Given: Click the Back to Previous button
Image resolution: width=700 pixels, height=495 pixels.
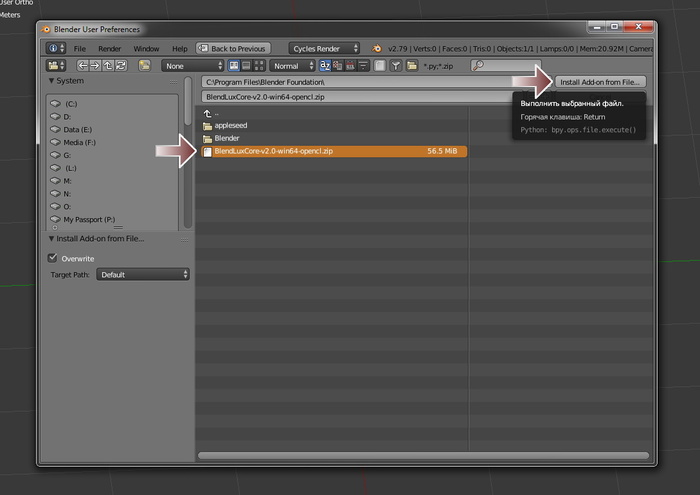Looking at the screenshot, I should 233,48.
